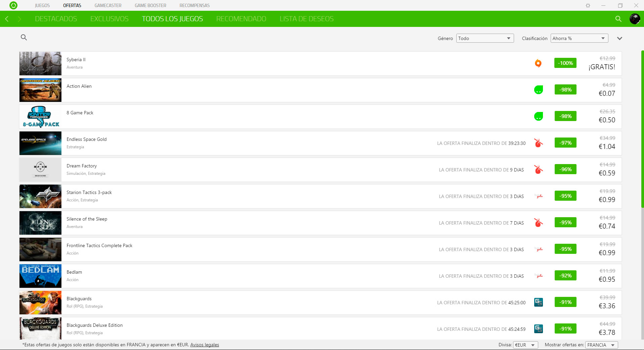The height and width of the screenshot is (350, 644).
Task: Select the Endless Space Gold title
Action: (87, 139)
